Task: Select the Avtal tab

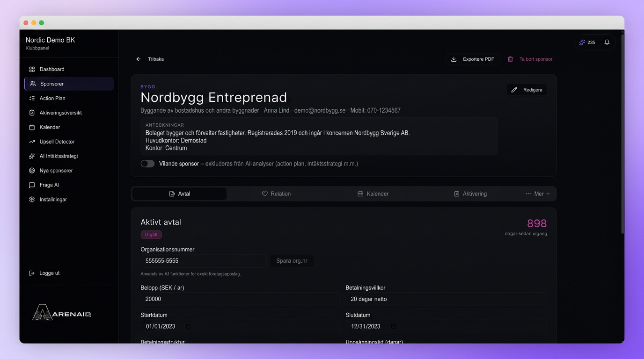Action: click(x=180, y=194)
